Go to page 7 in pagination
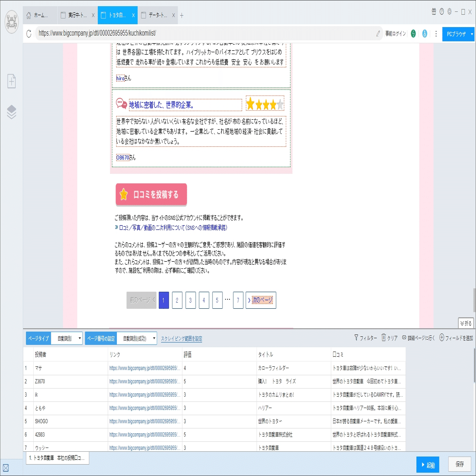This screenshot has width=476, height=476. pos(238,300)
